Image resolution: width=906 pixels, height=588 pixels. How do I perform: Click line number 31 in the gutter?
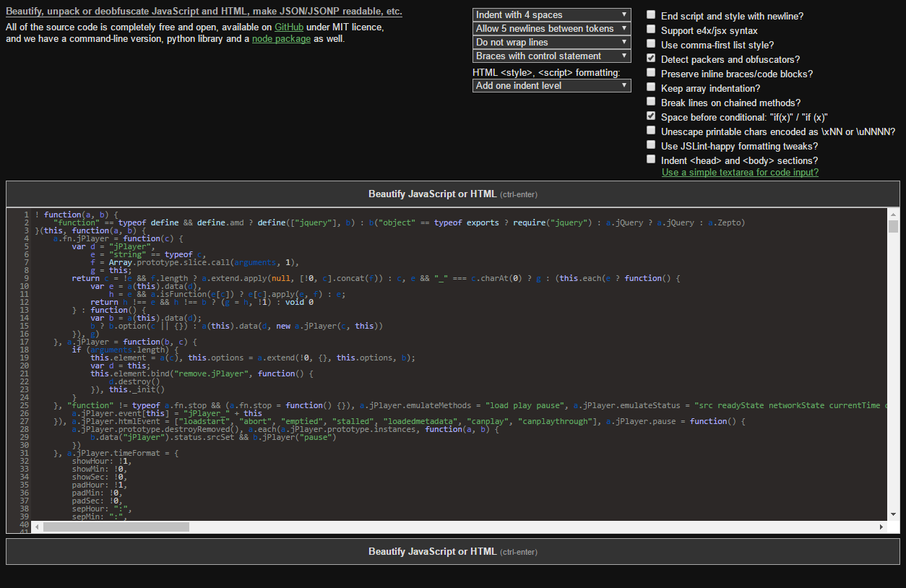[24, 453]
